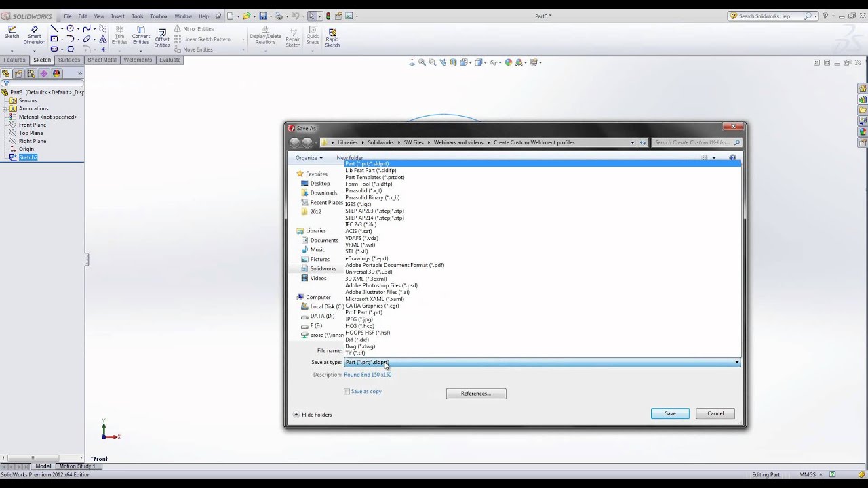Image resolution: width=868 pixels, height=488 pixels.
Task: Open the address bar path dropdown arrow
Action: pyautogui.click(x=633, y=143)
